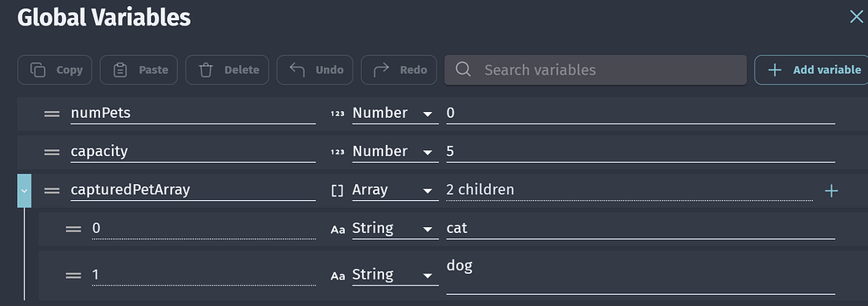Click the capacity value field showing 5
The width and height of the screenshot is (868, 306).
(x=641, y=153)
